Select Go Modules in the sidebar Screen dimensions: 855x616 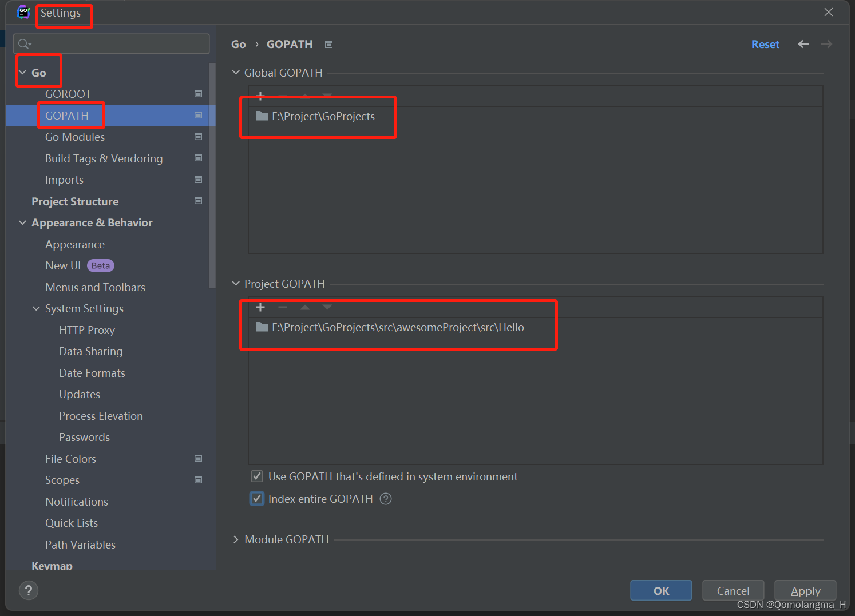[74, 137]
